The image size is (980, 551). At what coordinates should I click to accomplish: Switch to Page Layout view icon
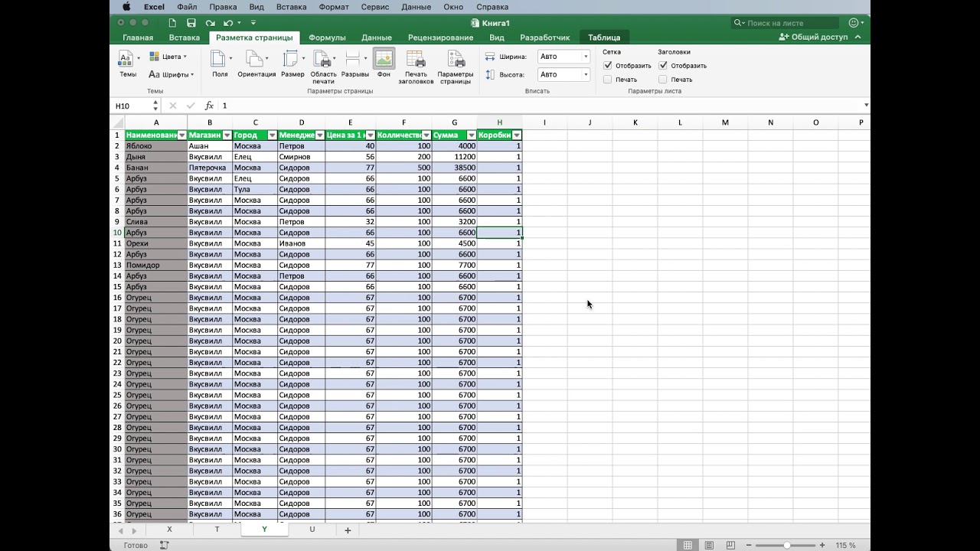click(709, 545)
